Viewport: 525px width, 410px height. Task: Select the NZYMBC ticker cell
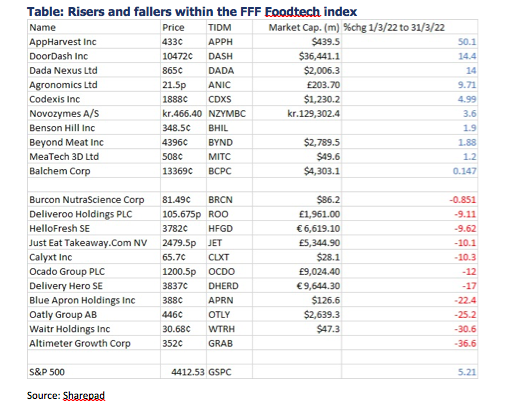coord(227,114)
